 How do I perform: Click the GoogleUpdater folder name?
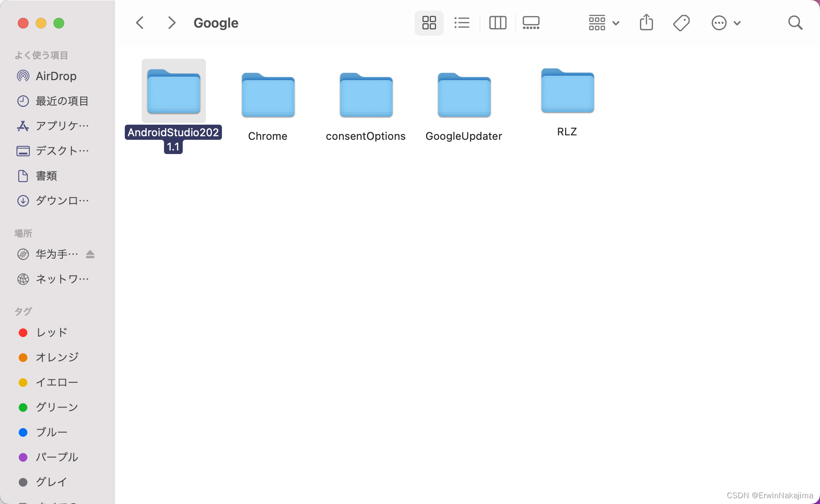click(464, 136)
